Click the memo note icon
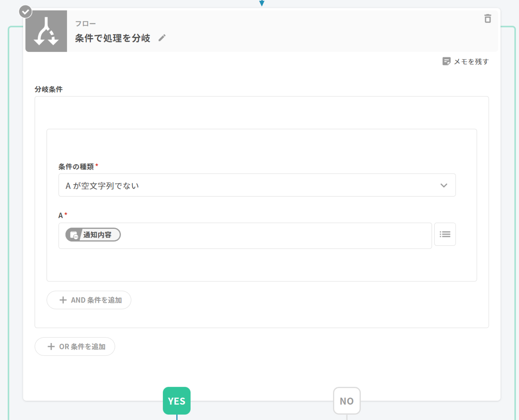Viewport: 519px width, 420px height. (x=446, y=61)
